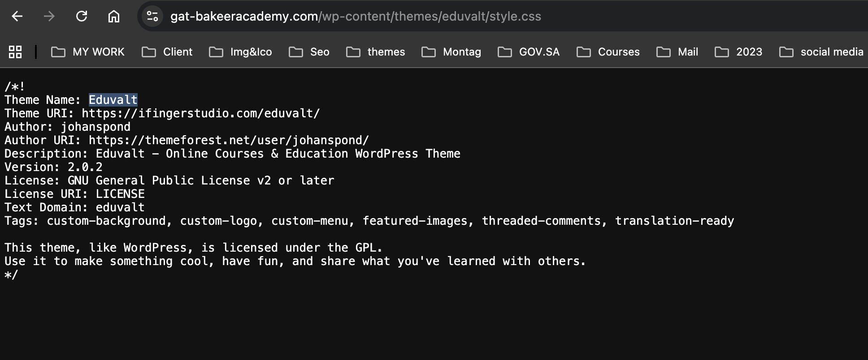868x360 pixels.
Task: Click the forward navigation arrow
Action: pos(49,17)
